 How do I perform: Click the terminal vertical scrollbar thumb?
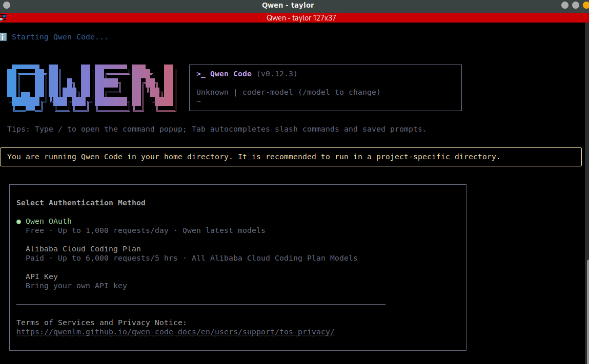coord(587,311)
